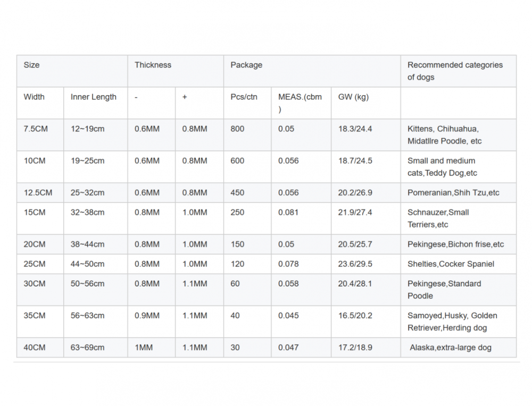Select 'Small and medium cats,Teddy Dog,etc' cell
Screen dimensions: 532x406
coord(459,167)
